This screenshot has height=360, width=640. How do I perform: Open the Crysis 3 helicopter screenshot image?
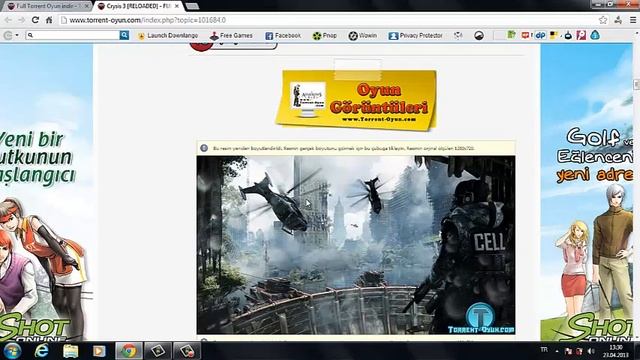356,245
